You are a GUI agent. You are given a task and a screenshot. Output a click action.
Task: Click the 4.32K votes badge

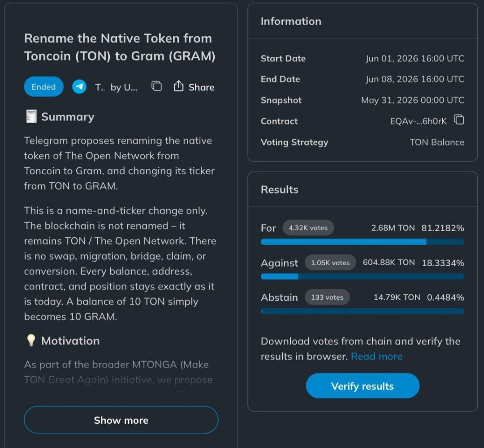[x=308, y=228]
